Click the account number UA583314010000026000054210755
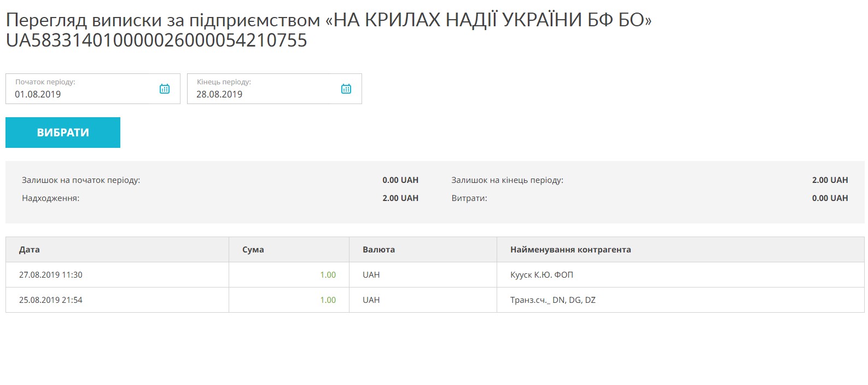 coord(156,41)
